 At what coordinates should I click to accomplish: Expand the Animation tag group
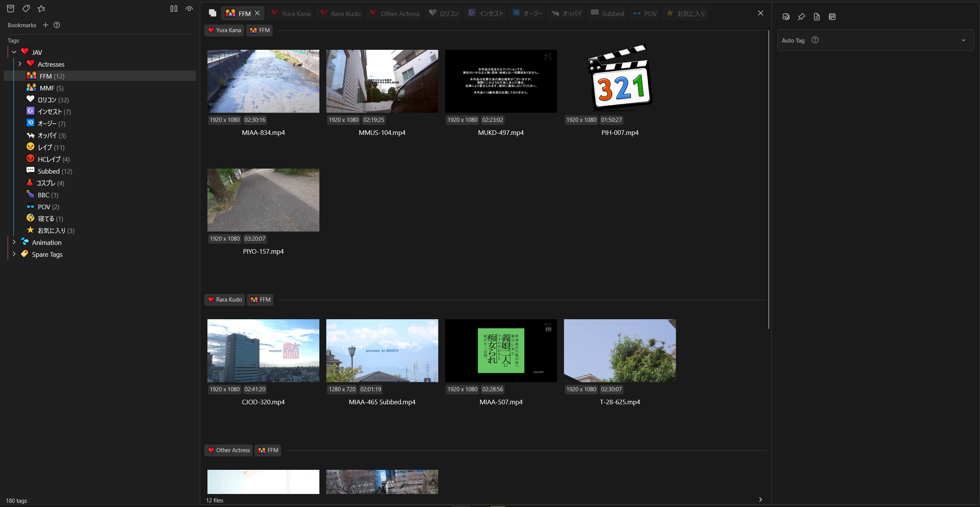click(x=14, y=242)
